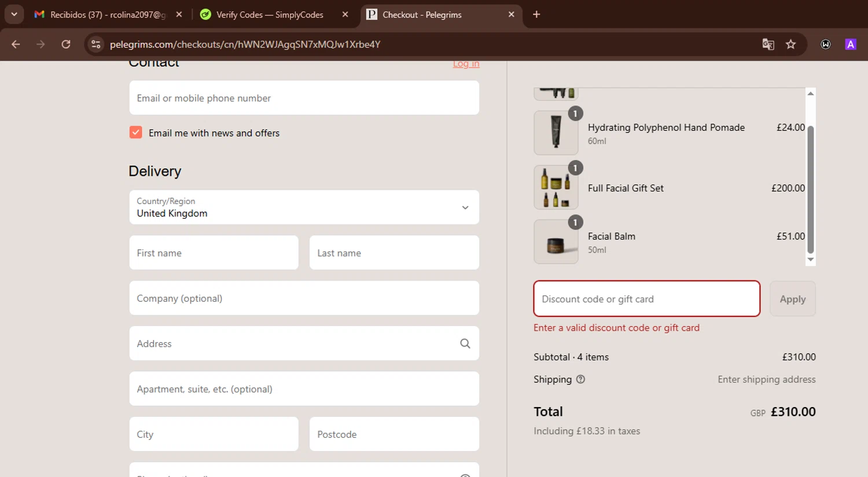Click the Shipping help question icon
This screenshot has width=868, height=477.
tap(580, 379)
